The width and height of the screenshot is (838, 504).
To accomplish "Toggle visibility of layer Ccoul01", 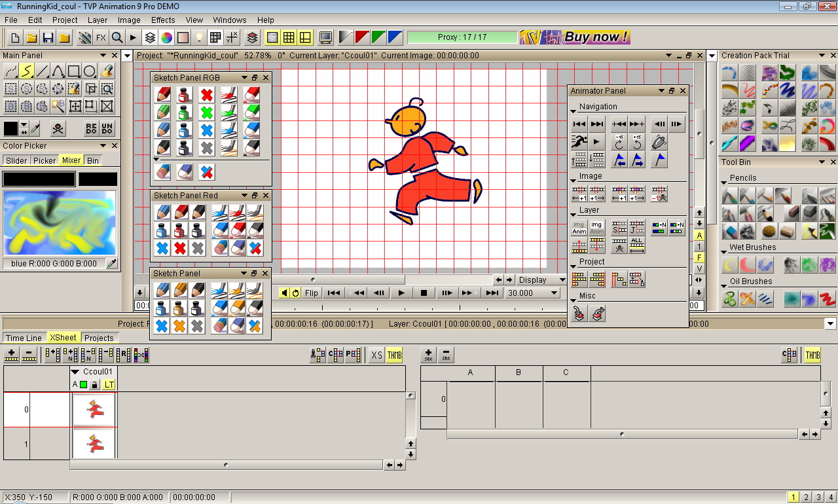I will 84,384.
